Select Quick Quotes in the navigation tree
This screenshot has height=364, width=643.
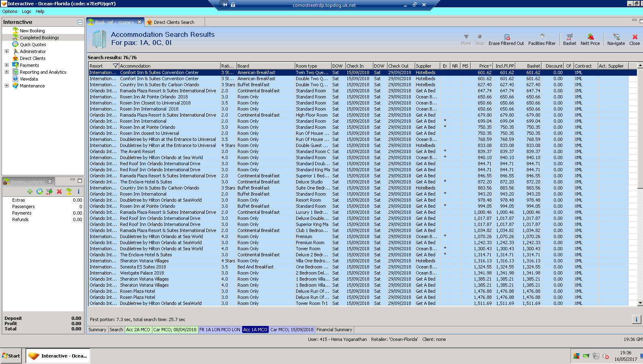(x=33, y=45)
